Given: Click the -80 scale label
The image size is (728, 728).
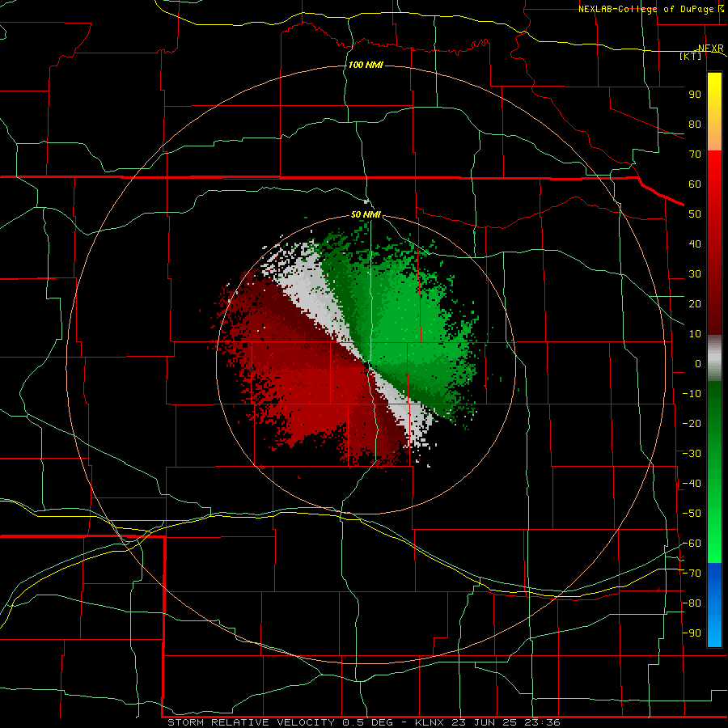Looking at the screenshot, I should point(692,603).
